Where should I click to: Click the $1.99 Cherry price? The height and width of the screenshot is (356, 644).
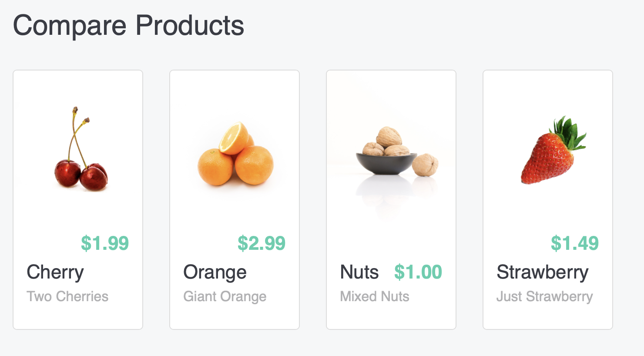click(105, 243)
